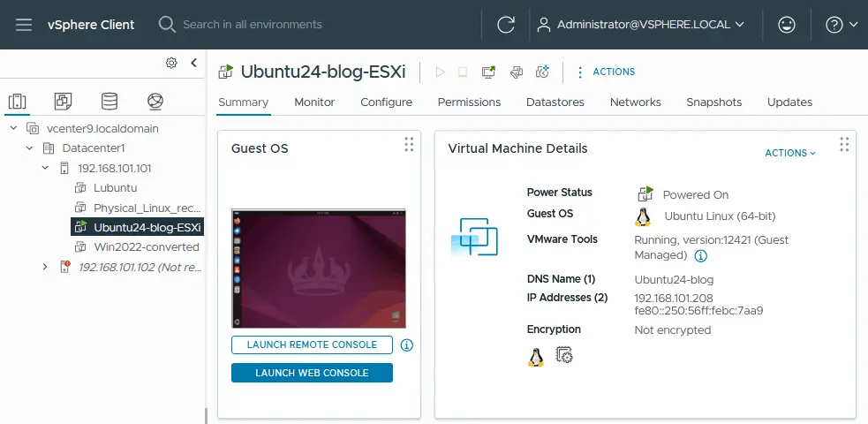The image size is (868, 424).
Task: Click the Launch Console monitor icon
Action: coord(488,72)
